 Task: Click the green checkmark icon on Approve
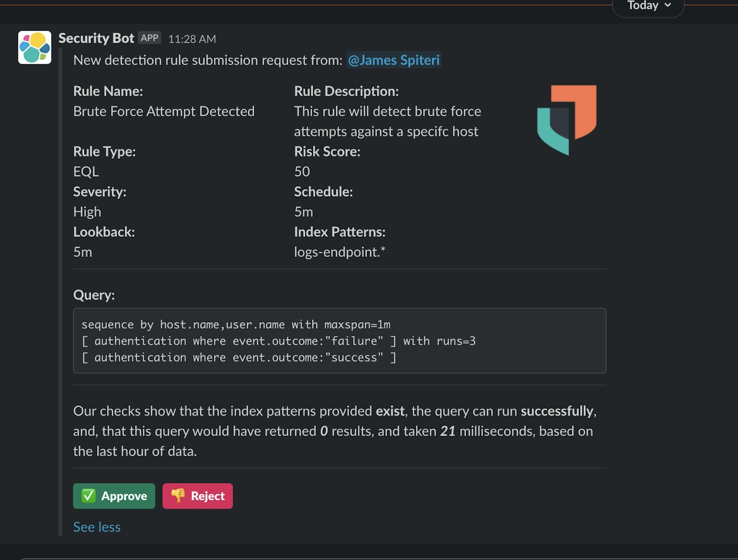click(89, 496)
